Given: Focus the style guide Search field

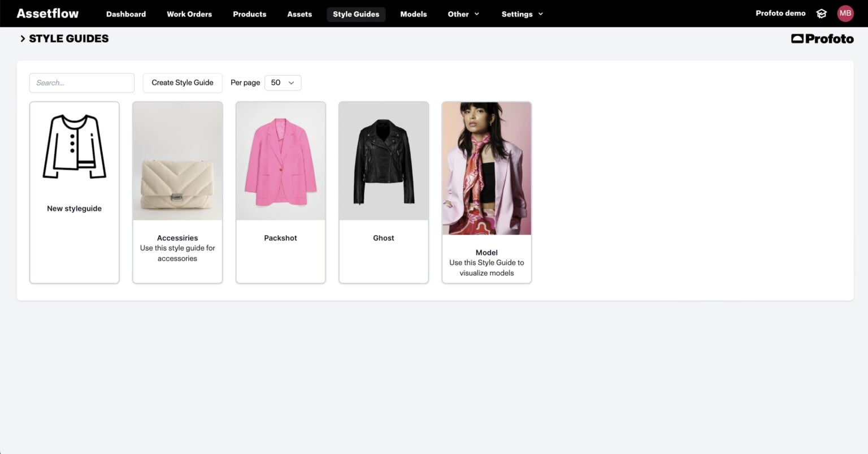Looking at the screenshot, I should pyautogui.click(x=82, y=83).
